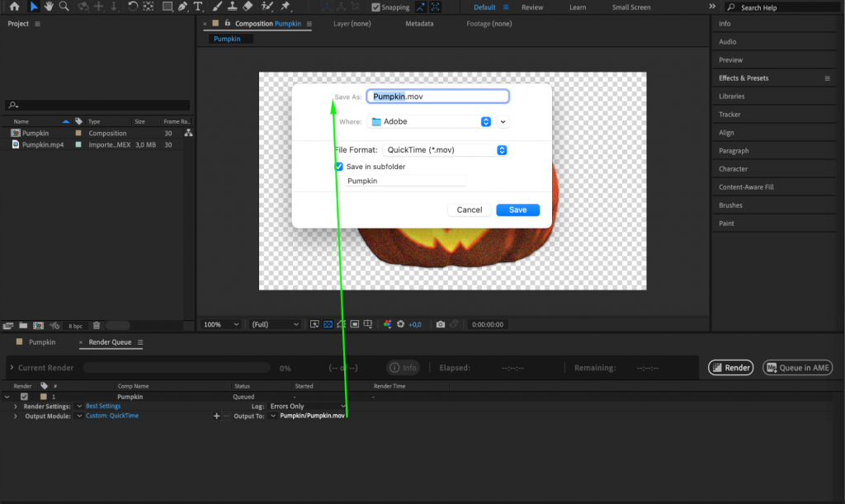The width and height of the screenshot is (845, 504).
Task: Click the Save As filename field
Action: click(437, 96)
